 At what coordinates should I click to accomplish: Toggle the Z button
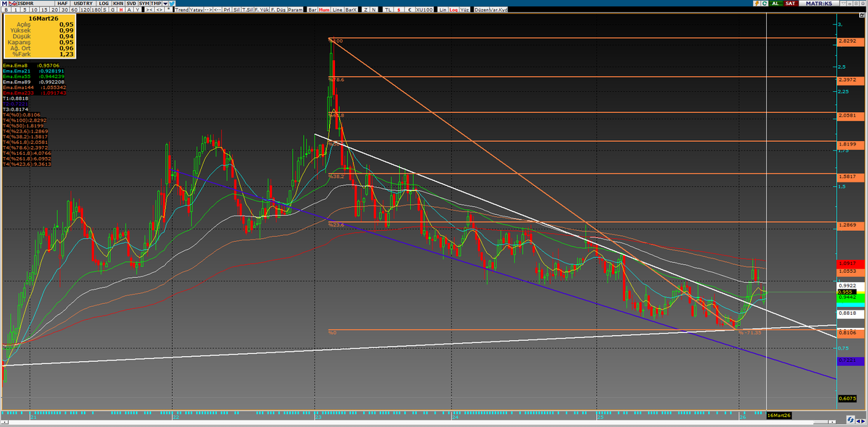(366, 10)
